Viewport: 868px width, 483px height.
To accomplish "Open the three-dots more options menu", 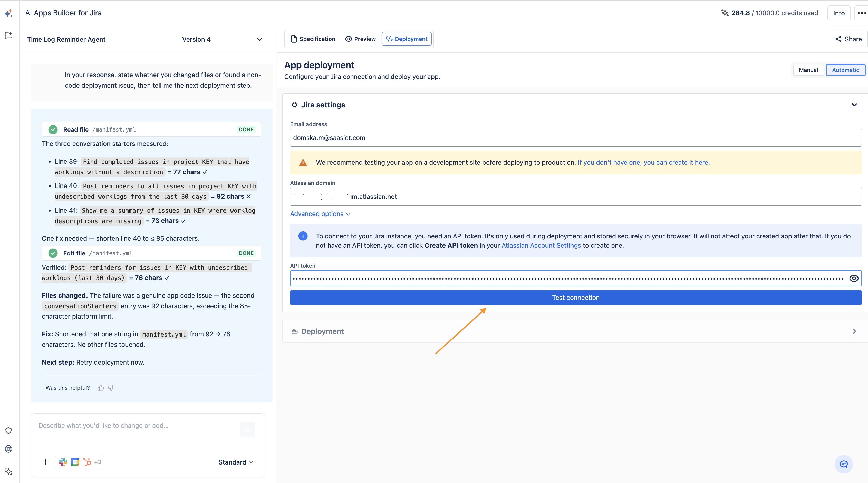I will pyautogui.click(x=861, y=13).
